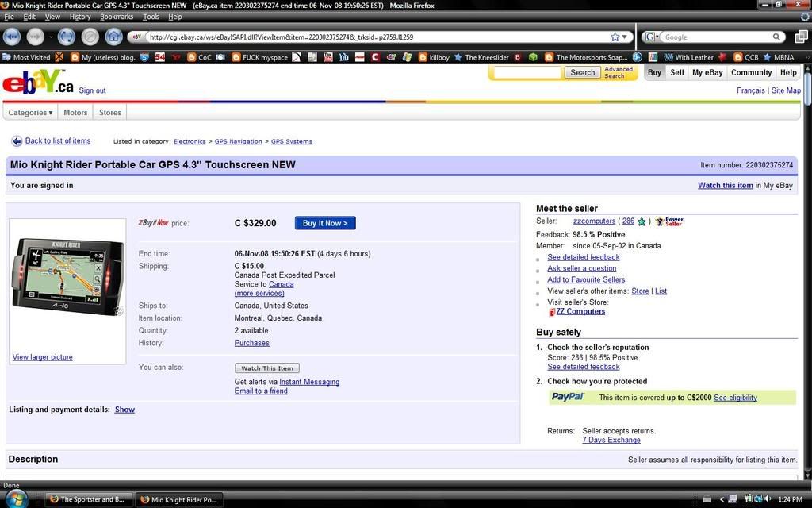Open the back/forward history dropdown arrow

(x=51, y=37)
